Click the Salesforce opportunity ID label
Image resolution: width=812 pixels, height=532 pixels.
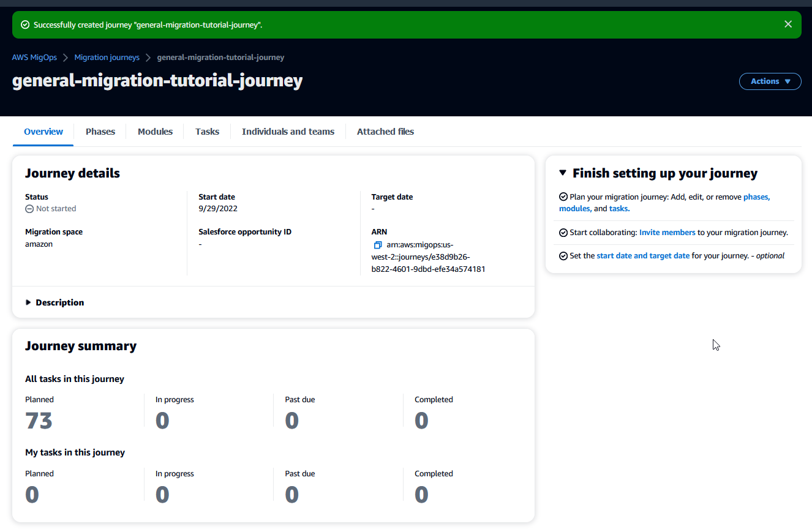(245, 232)
